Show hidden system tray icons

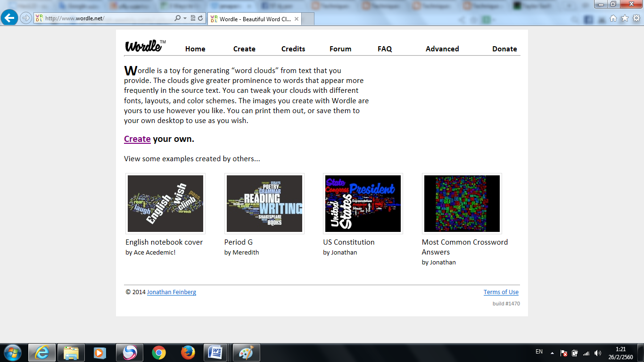click(552, 353)
